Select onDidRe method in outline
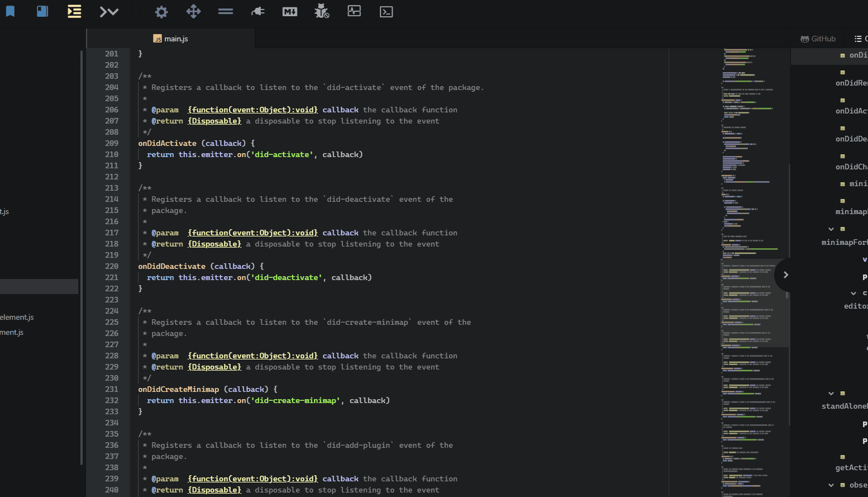 coord(852,83)
